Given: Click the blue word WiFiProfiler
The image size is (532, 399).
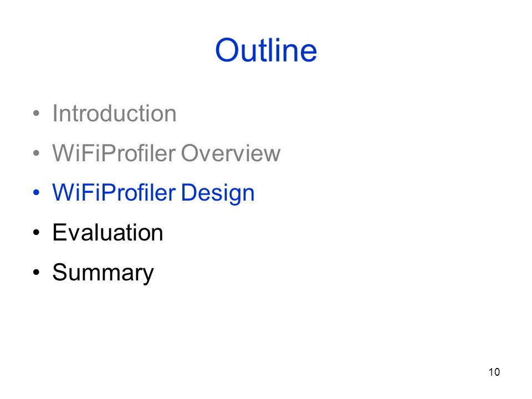Looking at the screenshot, I should 114,193.
